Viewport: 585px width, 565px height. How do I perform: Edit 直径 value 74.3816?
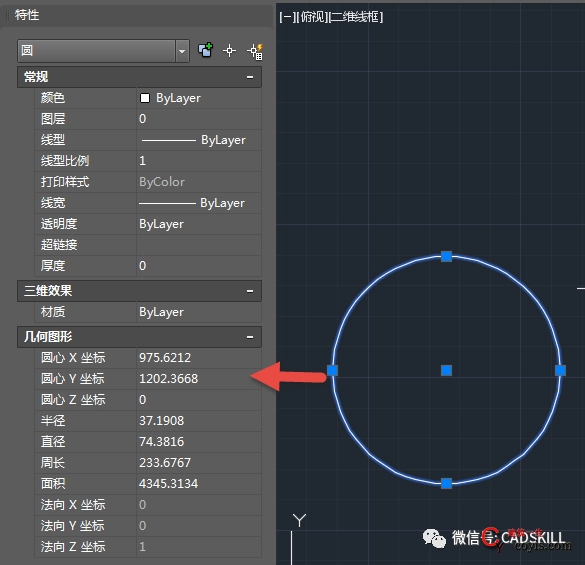pos(199,442)
